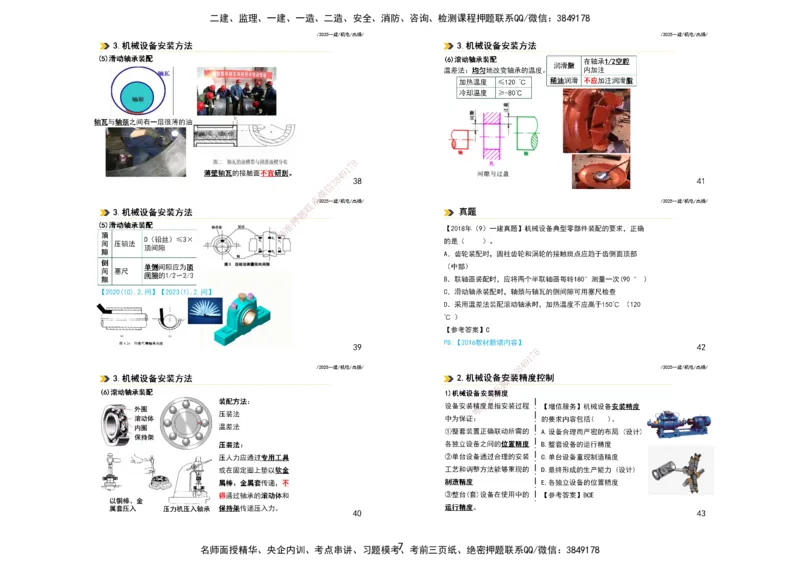This screenshot has width=800, height=566.
Task: Click caption 以铜棒、金属套压入
Action: click(x=126, y=505)
